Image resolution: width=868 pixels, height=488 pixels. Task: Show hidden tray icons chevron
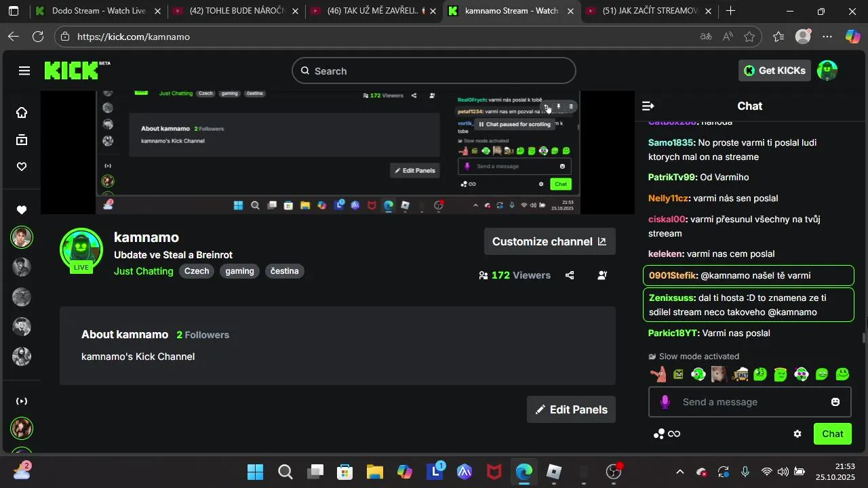click(x=680, y=472)
